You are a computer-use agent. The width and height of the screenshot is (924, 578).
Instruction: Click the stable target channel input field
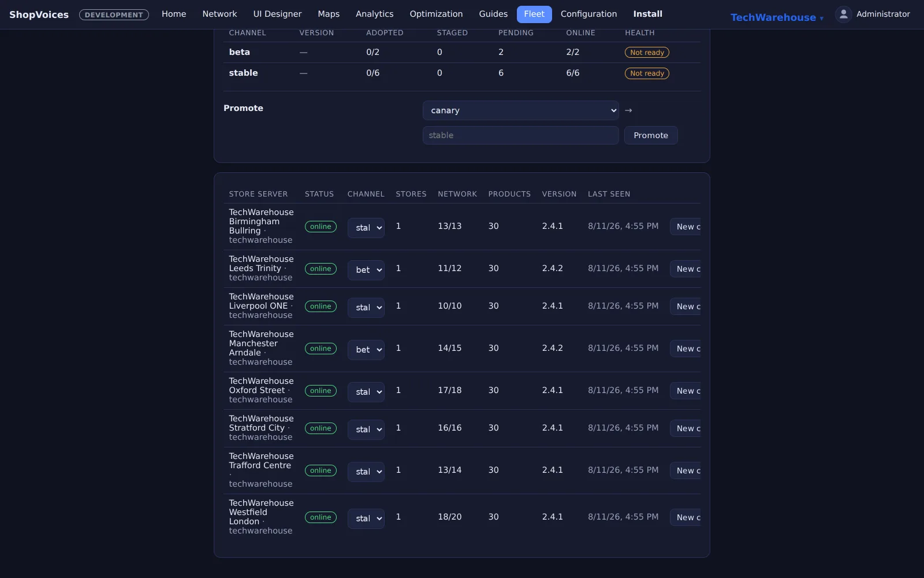521,135
